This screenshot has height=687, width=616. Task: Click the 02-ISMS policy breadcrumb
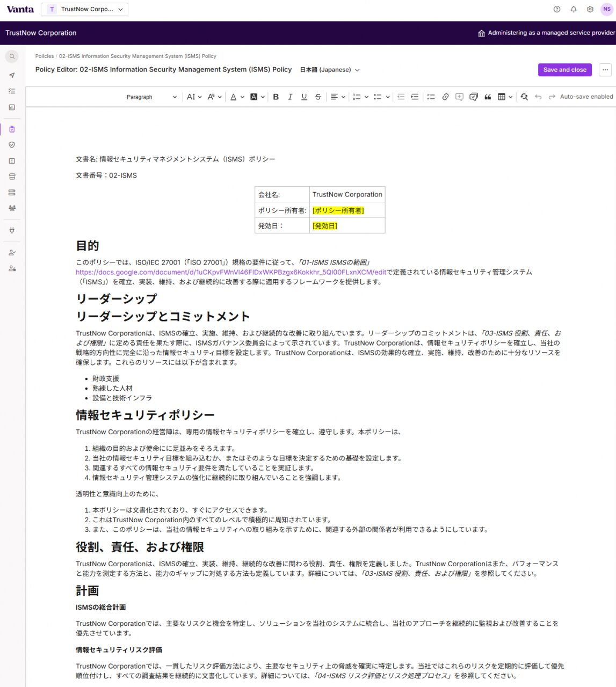tap(137, 56)
